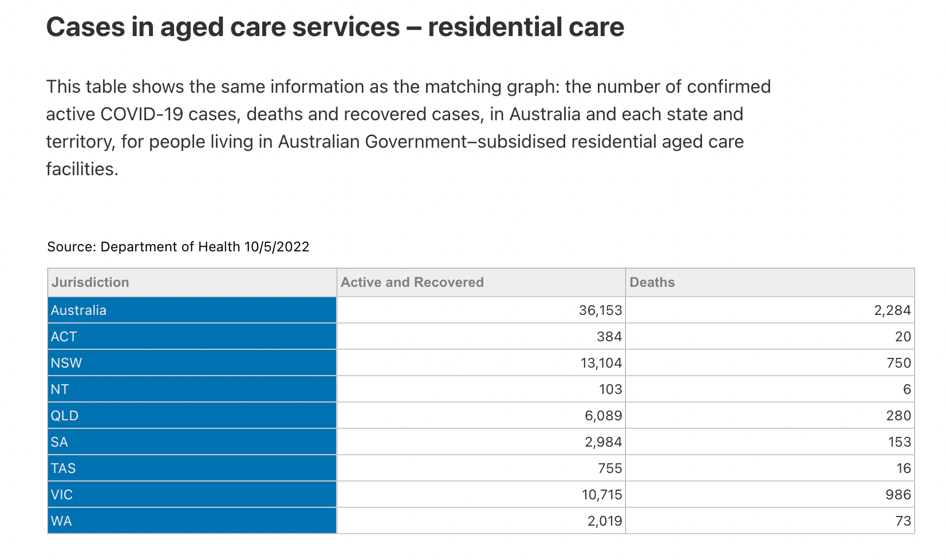The width and height of the screenshot is (946, 560).
Task: Select the NT jurisdiction cell
Action: tap(60, 389)
